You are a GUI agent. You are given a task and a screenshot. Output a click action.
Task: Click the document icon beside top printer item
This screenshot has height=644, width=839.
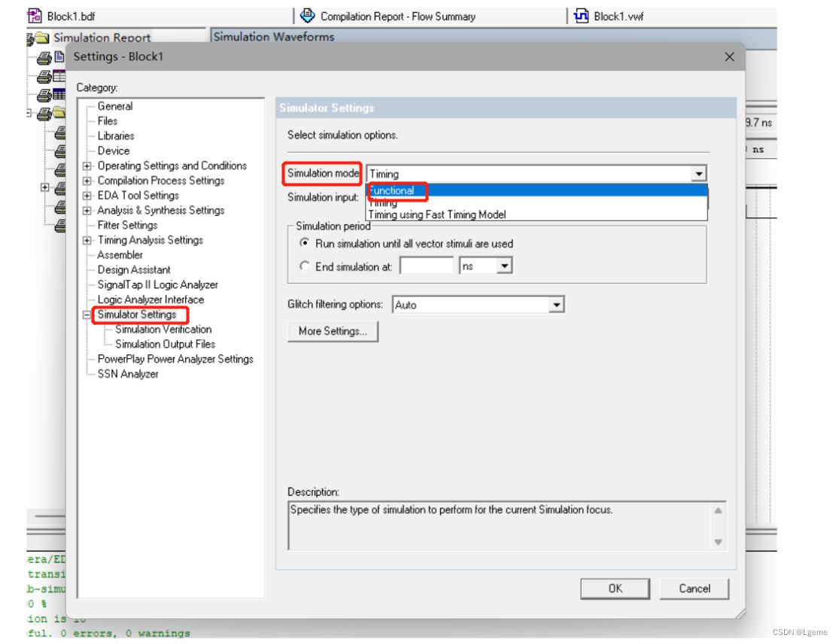point(58,56)
